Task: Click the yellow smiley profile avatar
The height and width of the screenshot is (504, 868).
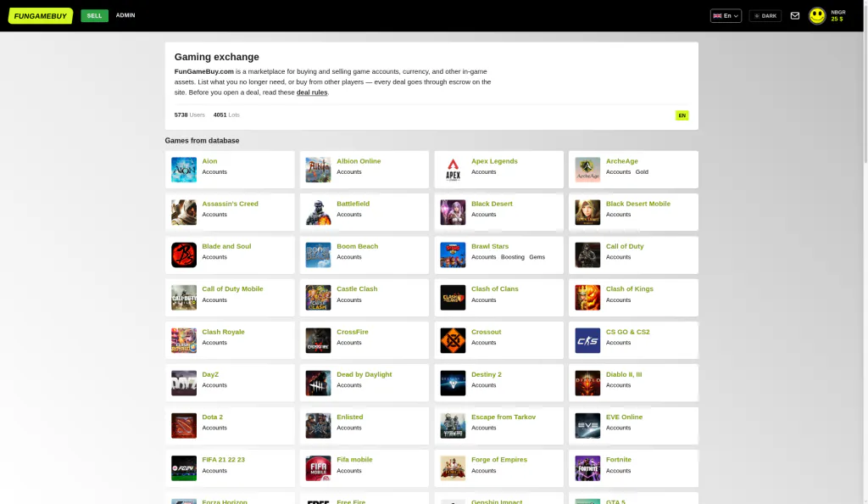Action: (x=817, y=15)
